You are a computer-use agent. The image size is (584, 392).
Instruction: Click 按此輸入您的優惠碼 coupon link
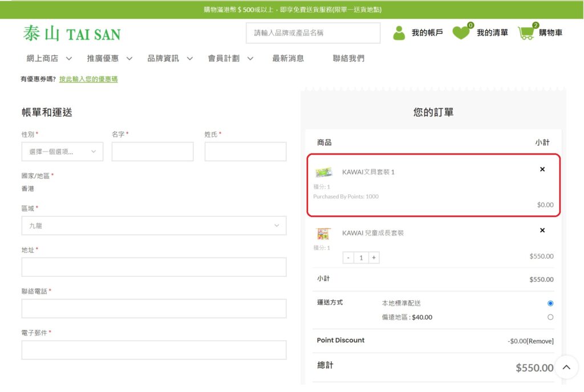[x=88, y=79]
